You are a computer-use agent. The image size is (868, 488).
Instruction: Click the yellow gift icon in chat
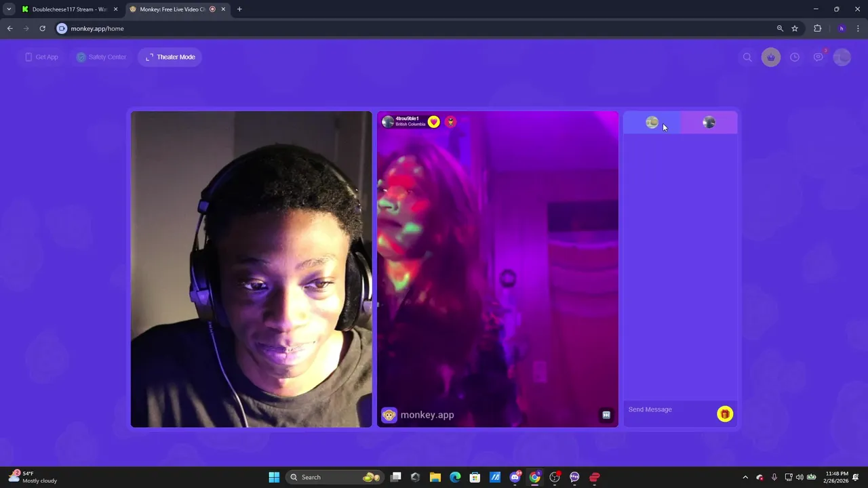pos(725,414)
